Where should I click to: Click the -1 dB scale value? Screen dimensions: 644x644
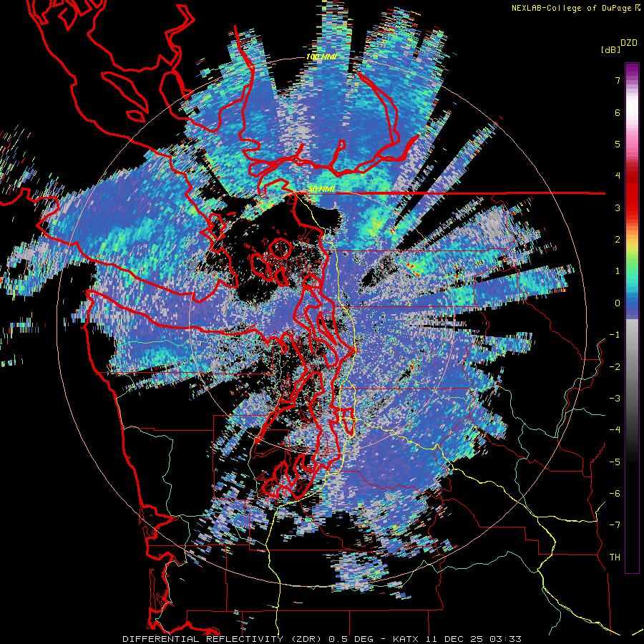coord(615,335)
